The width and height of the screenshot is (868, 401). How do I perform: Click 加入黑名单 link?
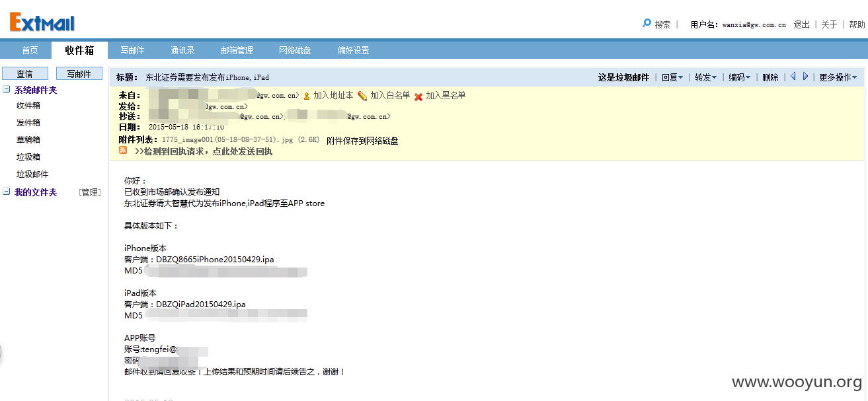tap(446, 96)
